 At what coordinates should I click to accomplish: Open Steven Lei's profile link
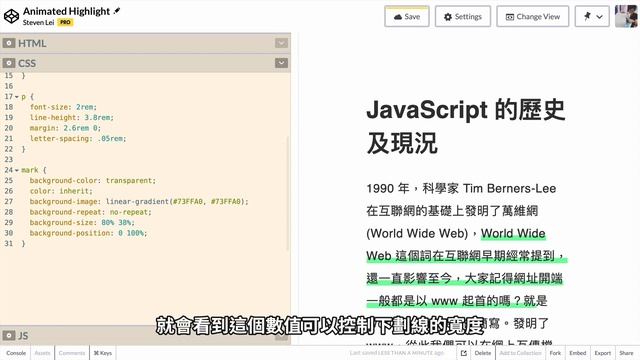(38, 22)
